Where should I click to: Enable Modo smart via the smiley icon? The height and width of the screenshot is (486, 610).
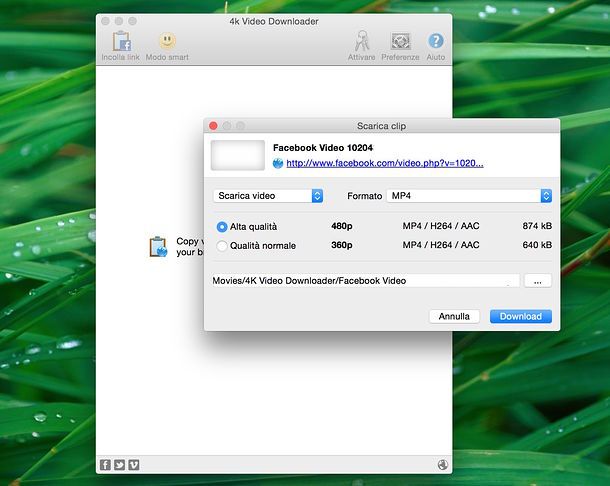click(x=167, y=42)
